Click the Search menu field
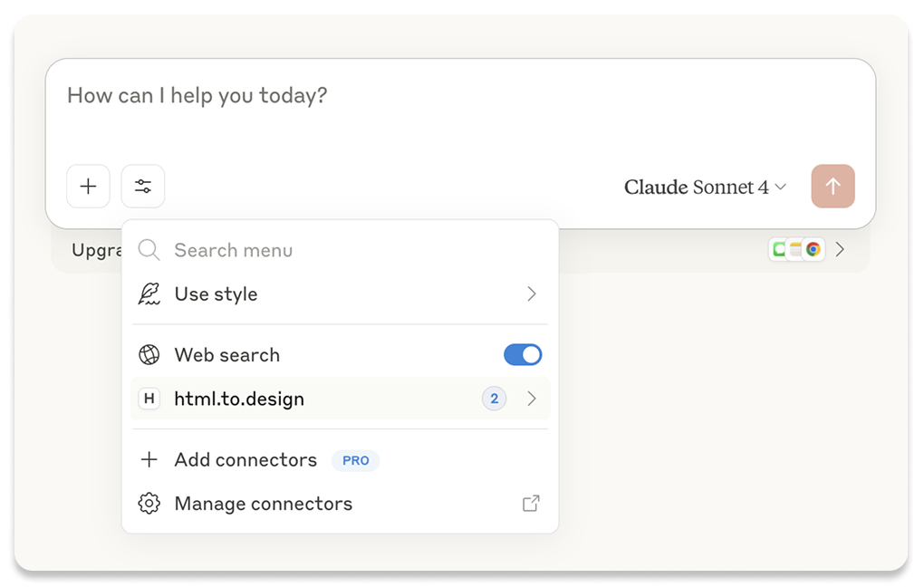This screenshot has height=587, width=924. coord(340,250)
